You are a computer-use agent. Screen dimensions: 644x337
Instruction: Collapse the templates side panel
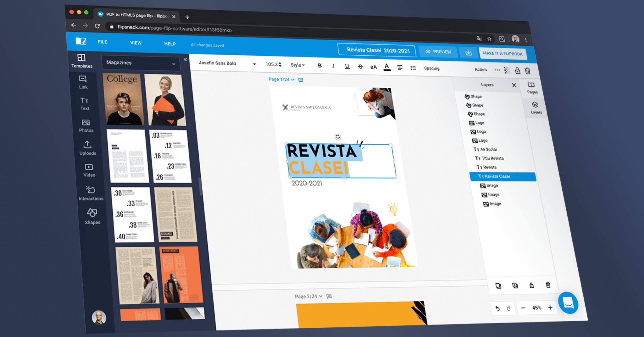[x=186, y=59]
